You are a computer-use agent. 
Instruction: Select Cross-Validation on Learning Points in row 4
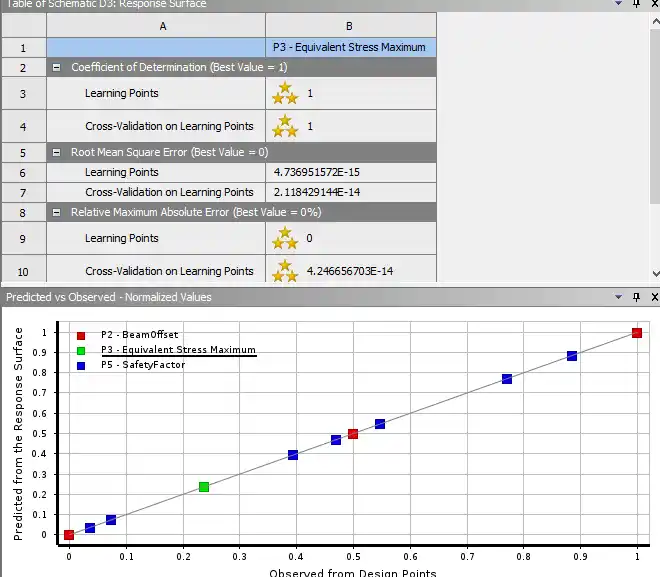(x=169, y=126)
